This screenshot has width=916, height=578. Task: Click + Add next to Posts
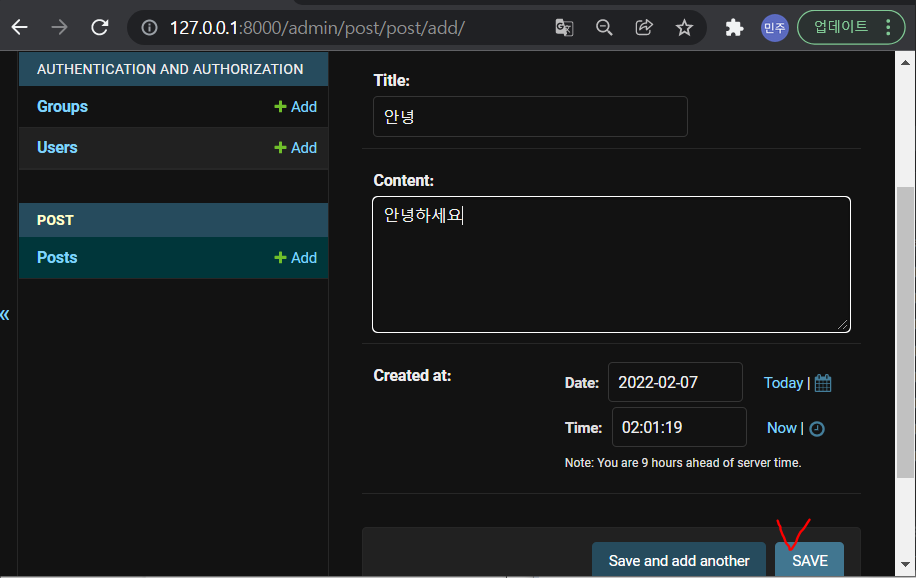click(x=296, y=257)
